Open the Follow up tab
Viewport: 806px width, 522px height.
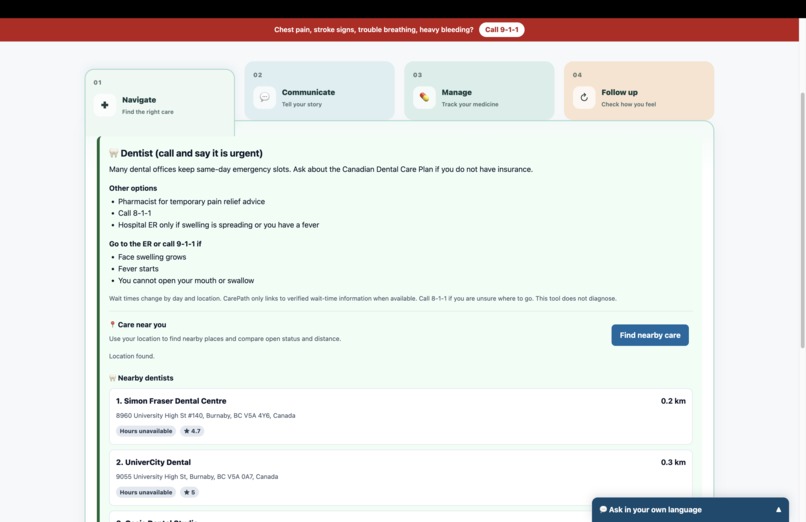click(639, 91)
